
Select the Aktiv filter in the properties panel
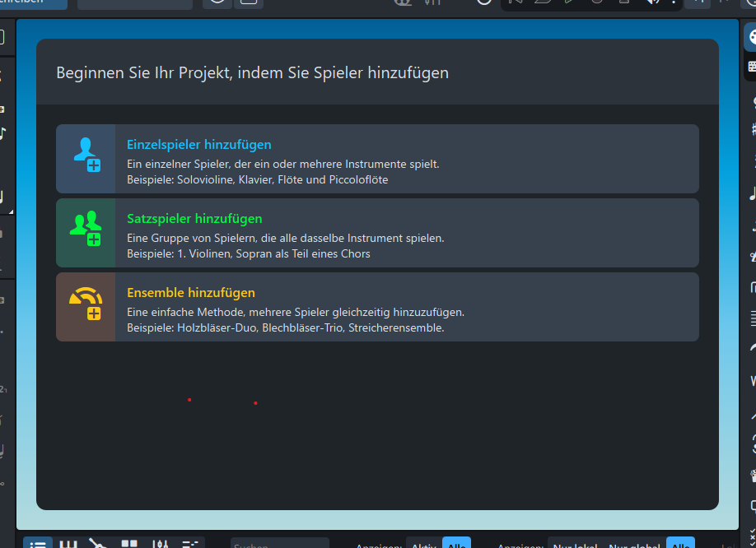pyautogui.click(x=424, y=544)
